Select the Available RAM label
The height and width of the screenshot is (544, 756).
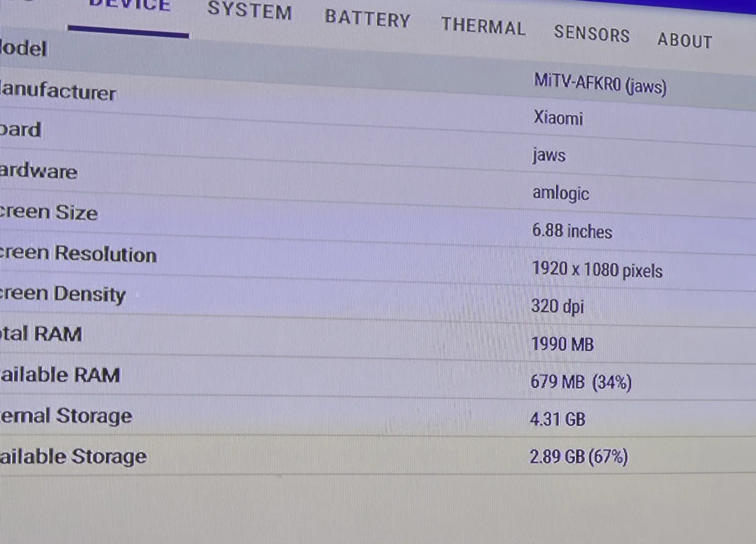pos(59,375)
